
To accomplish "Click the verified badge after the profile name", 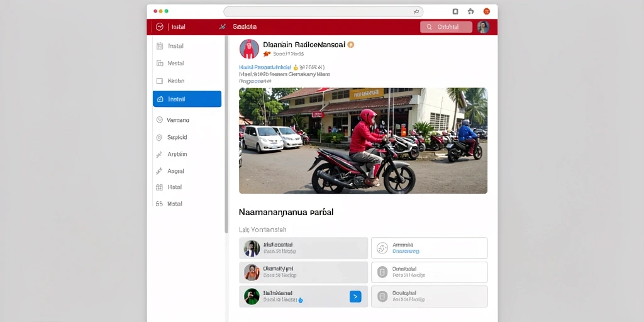I will point(351,45).
